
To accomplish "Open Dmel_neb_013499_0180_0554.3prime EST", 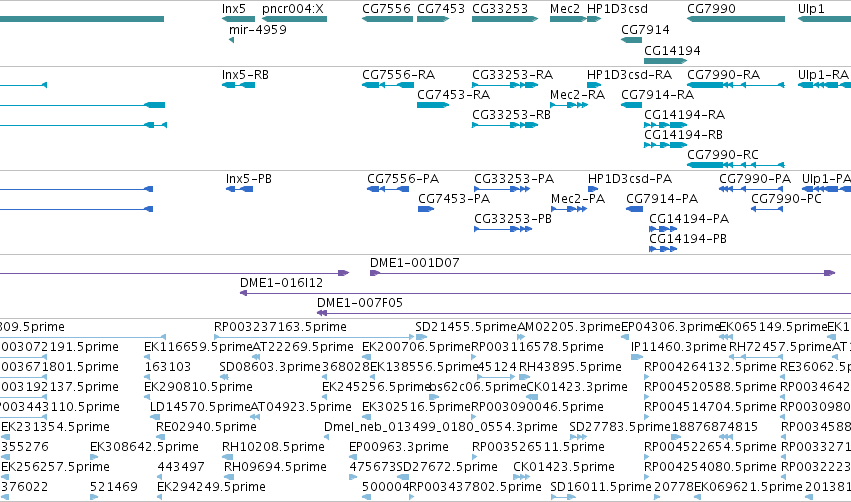I will [x=327, y=437].
